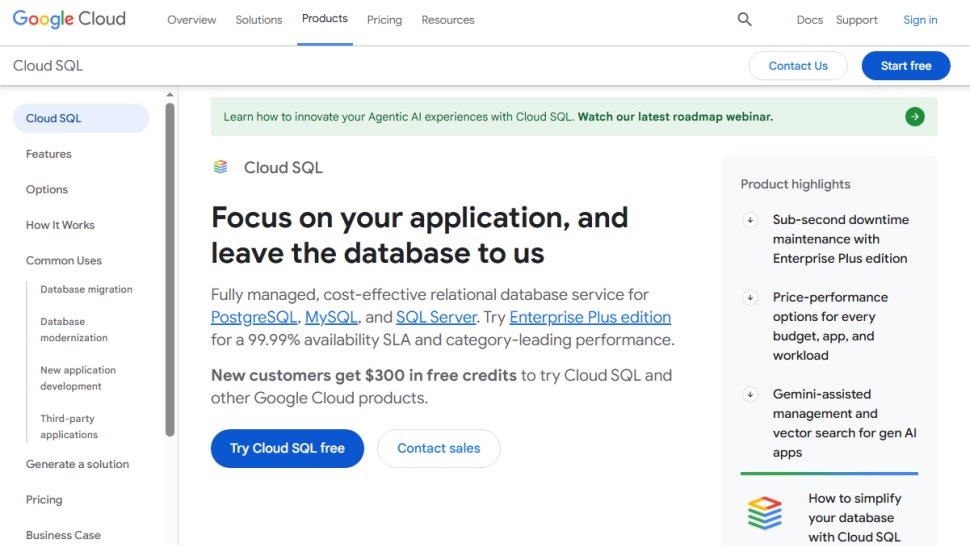Select Database migration in the sidebar
The image size is (970, 545).
pyautogui.click(x=86, y=289)
